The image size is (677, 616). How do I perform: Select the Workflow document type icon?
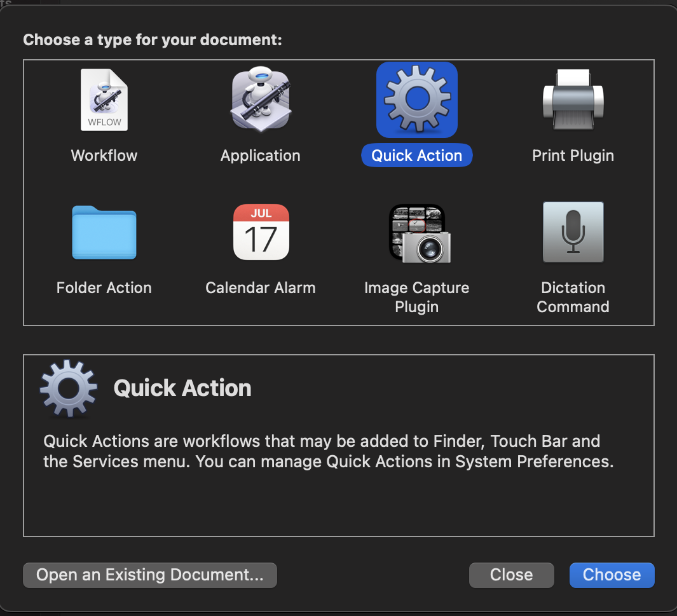pyautogui.click(x=104, y=100)
